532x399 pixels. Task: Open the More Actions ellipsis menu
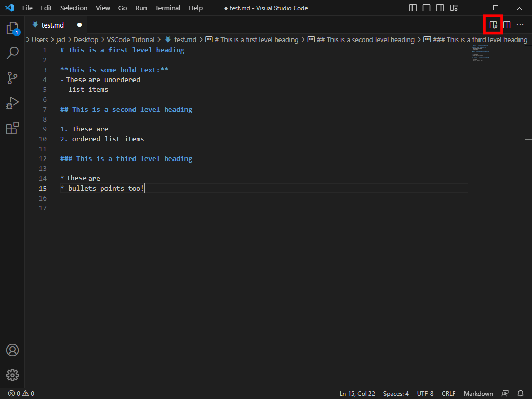(x=520, y=24)
